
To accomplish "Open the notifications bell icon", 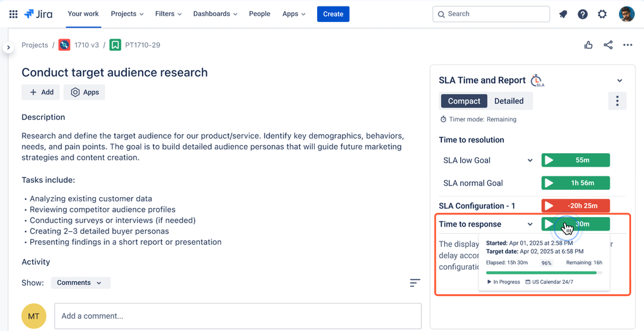I will pyautogui.click(x=563, y=14).
